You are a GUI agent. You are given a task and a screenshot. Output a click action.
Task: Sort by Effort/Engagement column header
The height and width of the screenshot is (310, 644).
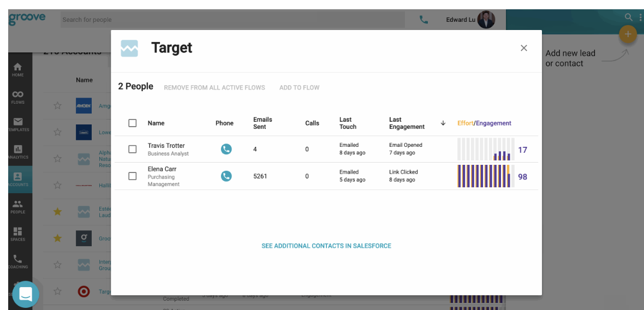click(484, 123)
